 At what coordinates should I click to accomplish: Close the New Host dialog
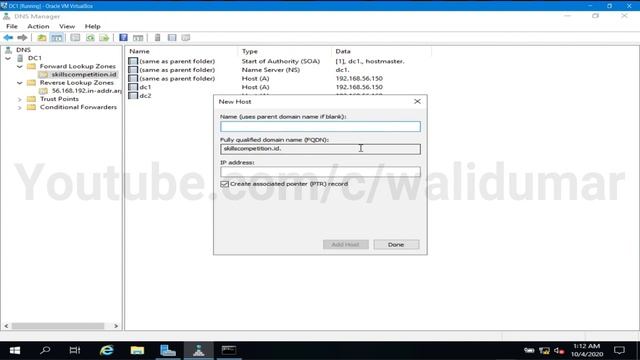pos(417,101)
